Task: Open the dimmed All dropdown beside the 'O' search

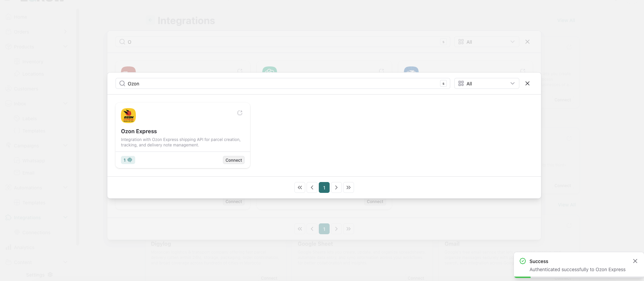Action: pyautogui.click(x=486, y=42)
